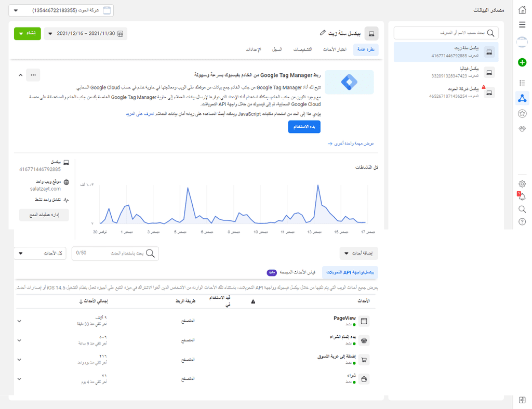Viewport: 532px width, 409px height.
Task: Click the globe icon beside موقع ويب واحد
Action: point(66,182)
